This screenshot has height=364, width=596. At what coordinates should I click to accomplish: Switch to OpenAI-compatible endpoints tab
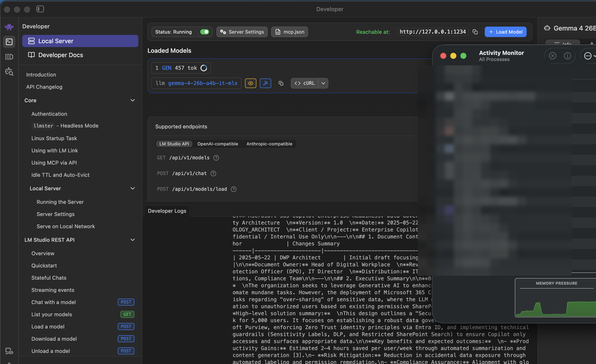click(x=218, y=144)
